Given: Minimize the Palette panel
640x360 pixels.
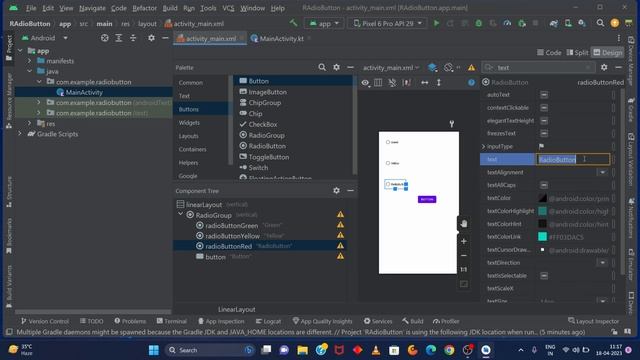Looking at the screenshot, I should (x=350, y=67).
